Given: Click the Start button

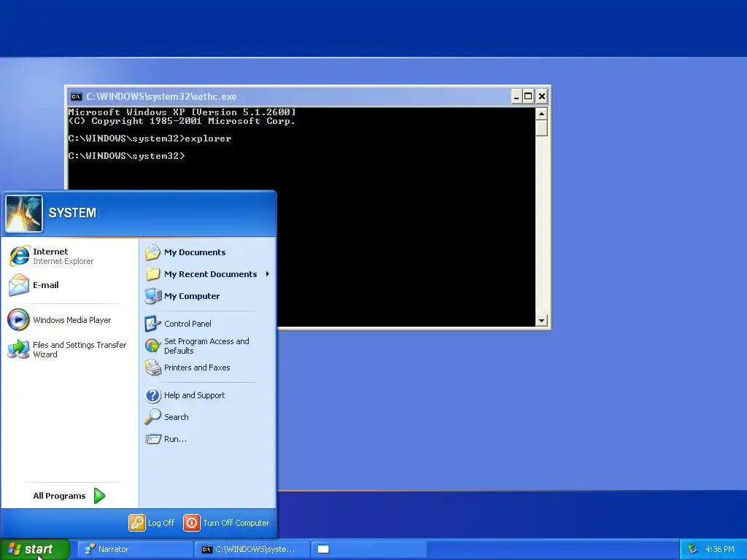Looking at the screenshot, I should tap(35, 549).
